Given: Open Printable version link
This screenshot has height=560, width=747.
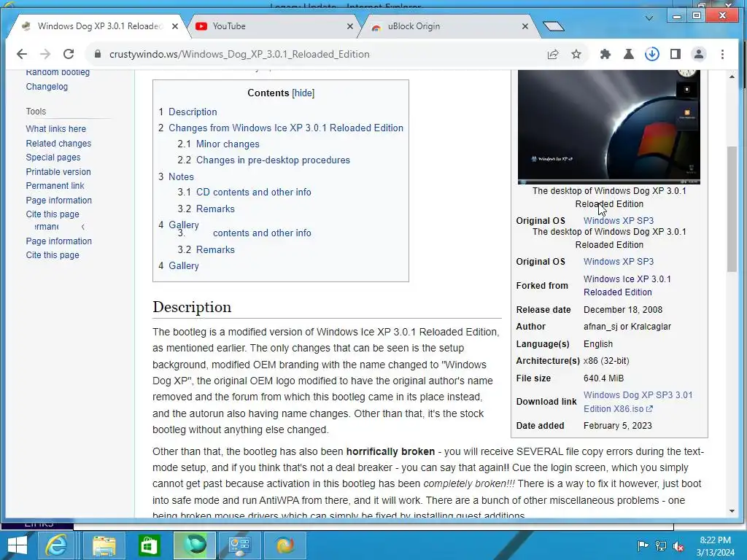Looking at the screenshot, I should (58, 172).
